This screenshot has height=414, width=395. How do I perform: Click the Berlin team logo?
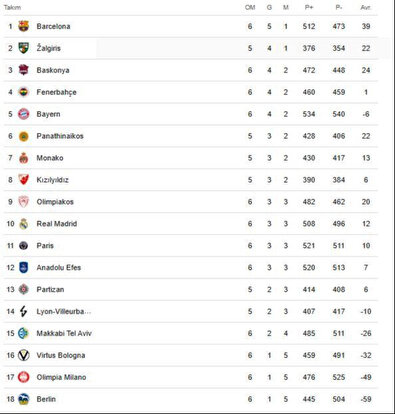point(23,399)
